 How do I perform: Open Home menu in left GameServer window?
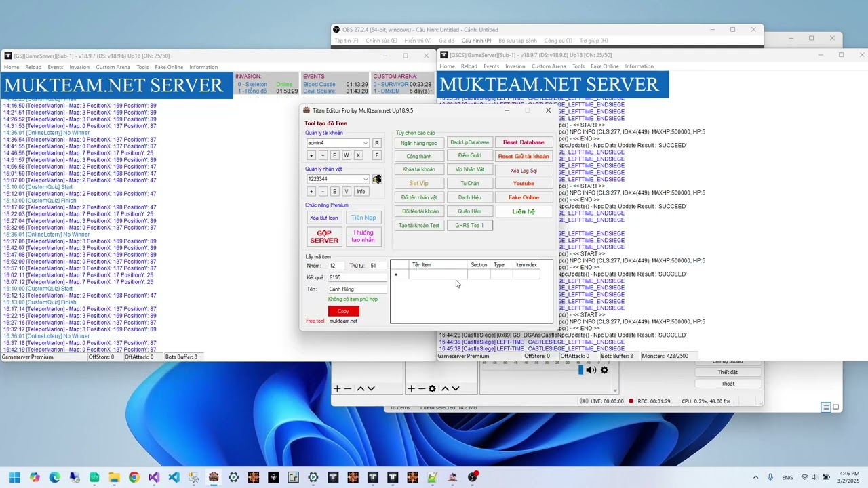point(12,67)
